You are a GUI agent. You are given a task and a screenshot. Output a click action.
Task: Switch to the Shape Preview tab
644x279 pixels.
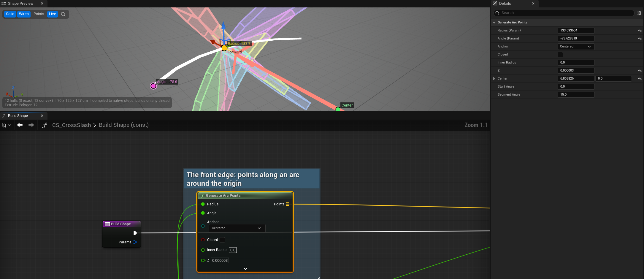(20, 4)
